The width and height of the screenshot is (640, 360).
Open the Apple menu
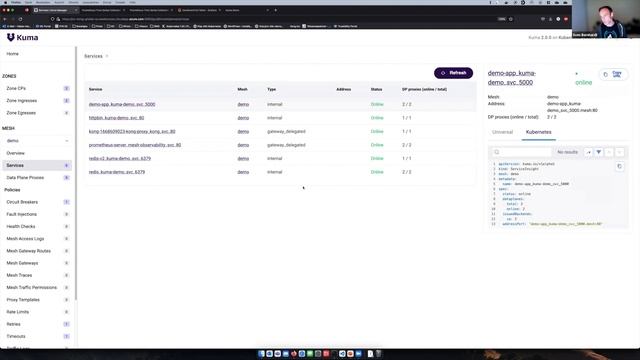[x=5, y=2]
